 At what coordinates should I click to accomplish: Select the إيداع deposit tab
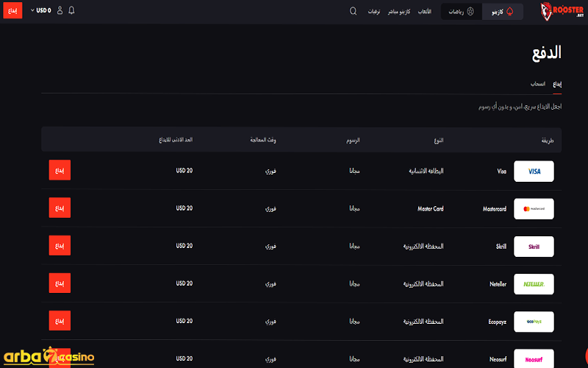point(557,85)
